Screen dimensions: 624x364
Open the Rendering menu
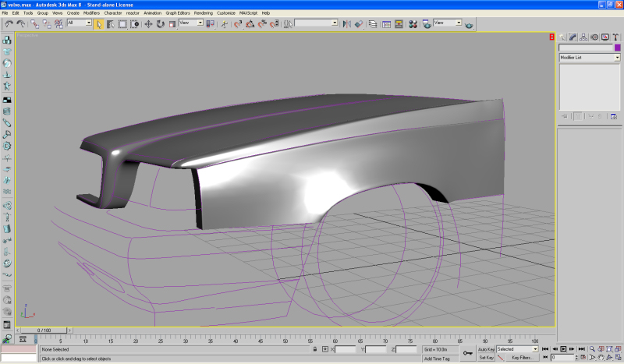click(204, 13)
